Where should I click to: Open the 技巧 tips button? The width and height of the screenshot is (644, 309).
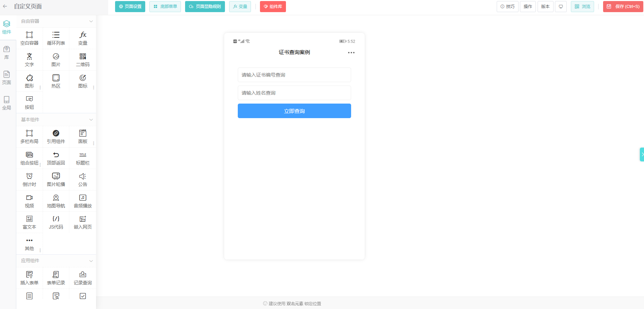(507, 7)
